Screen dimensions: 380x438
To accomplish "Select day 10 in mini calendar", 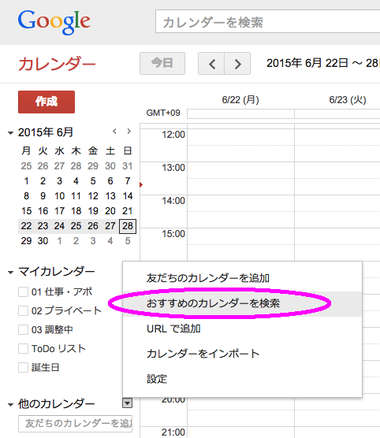I will (59, 196).
